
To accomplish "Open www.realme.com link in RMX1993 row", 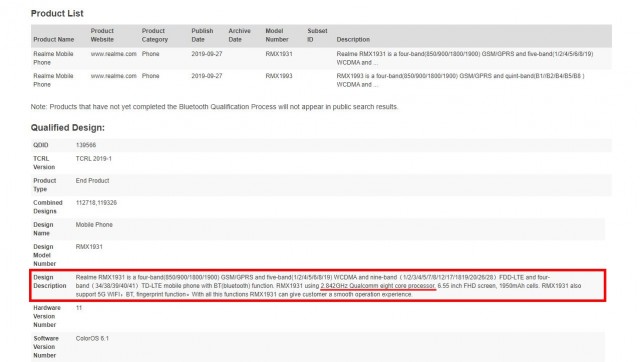I will coord(113,76).
